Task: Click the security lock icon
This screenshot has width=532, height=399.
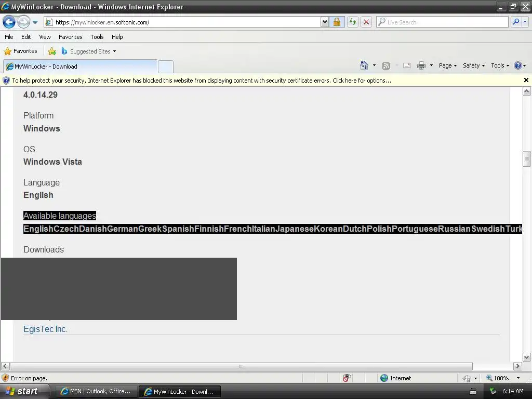Action: (337, 22)
